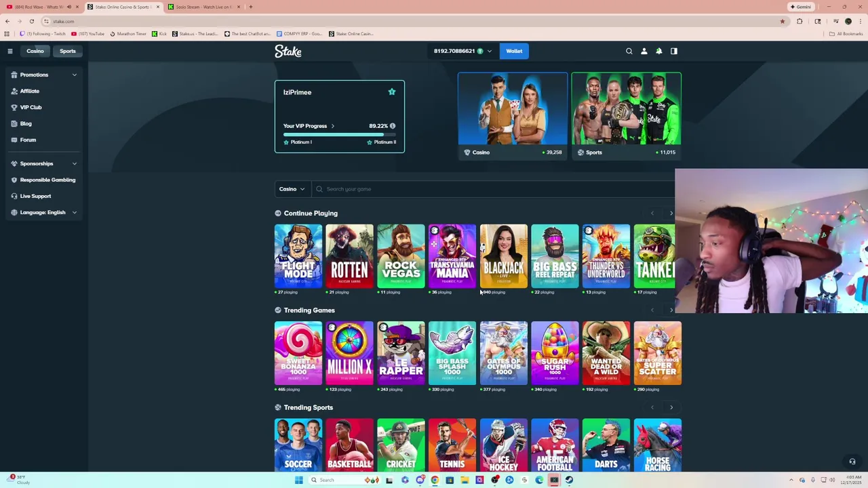Open Gates of Olympus 1000 thumbnail
The height and width of the screenshot is (488, 868).
coord(504,353)
